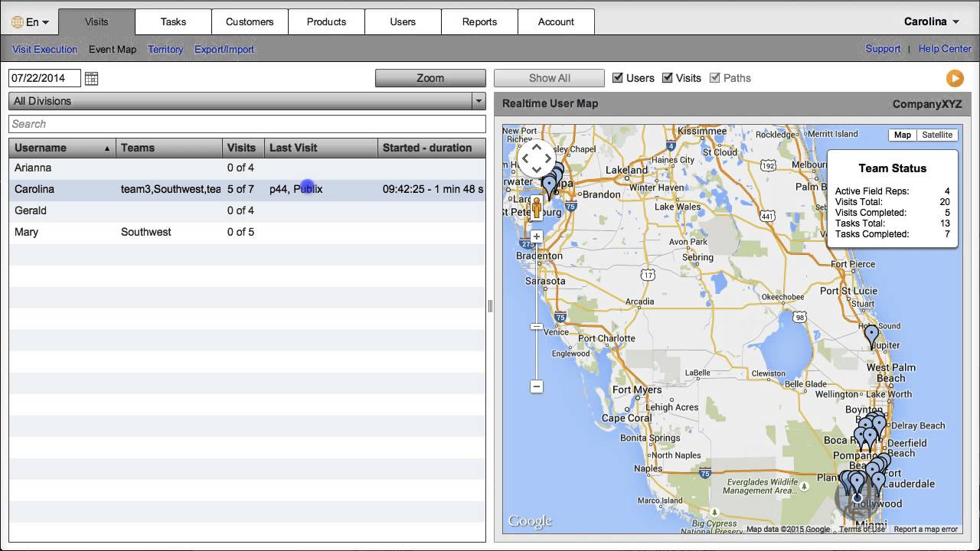
Task: Click the map zoom out minus button
Action: [x=537, y=386]
